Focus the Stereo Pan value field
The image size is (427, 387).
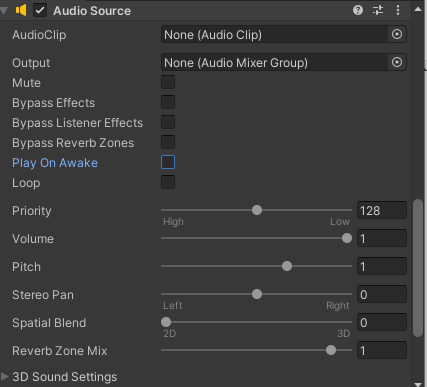click(x=382, y=294)
